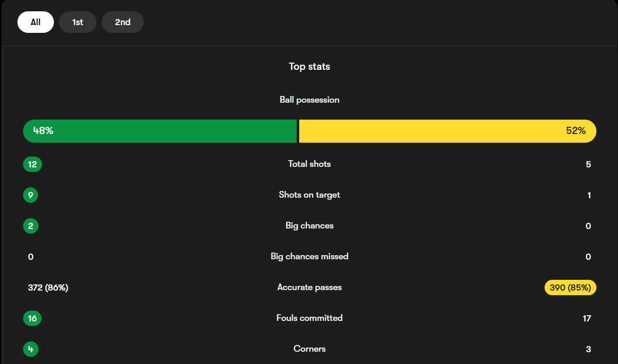Select the All period tab
This screenshot has height=364, width=618.
tap(35, 22)
